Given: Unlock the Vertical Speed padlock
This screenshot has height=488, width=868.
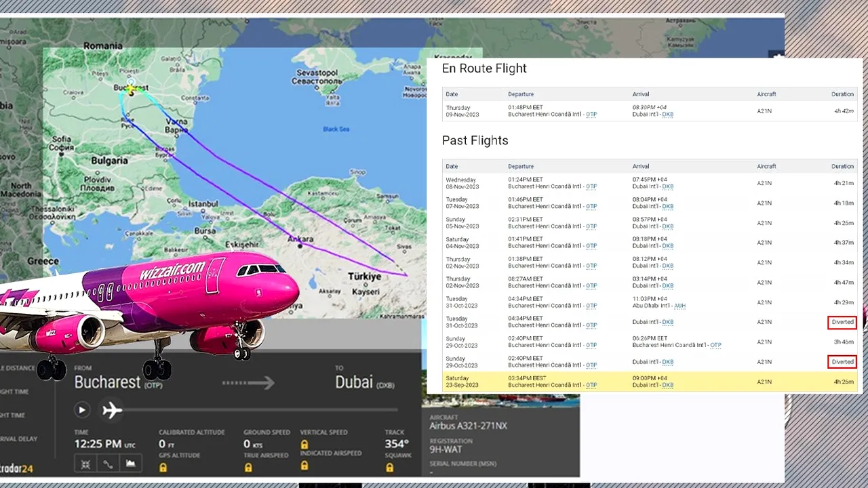Looking at the screenshot, I should tap(304, 445).
